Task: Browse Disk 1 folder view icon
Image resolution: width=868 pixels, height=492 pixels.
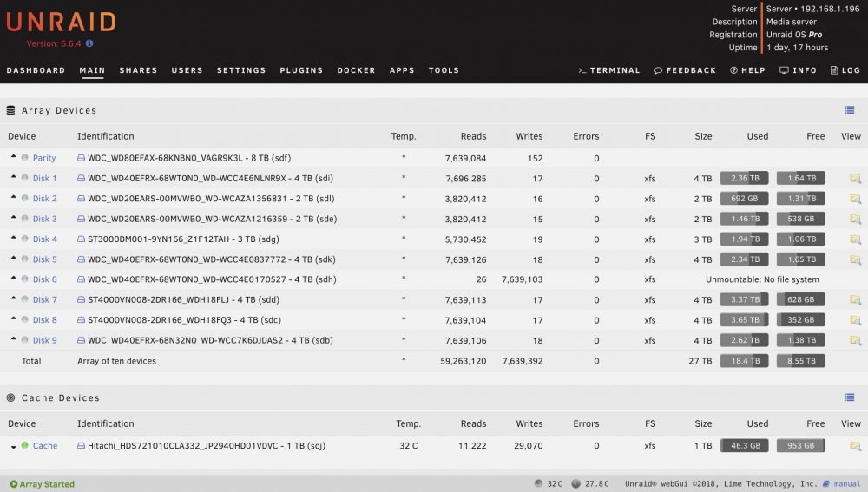Action: point(855,178)
